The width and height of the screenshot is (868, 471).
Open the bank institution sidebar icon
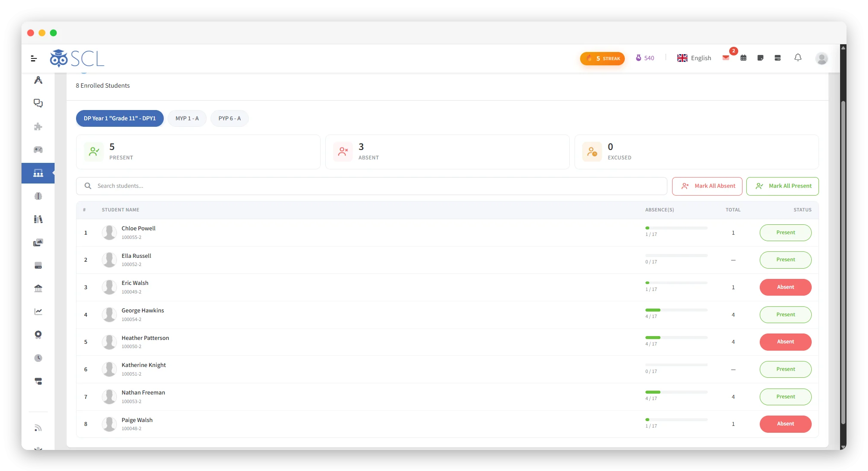click(38, 288)
